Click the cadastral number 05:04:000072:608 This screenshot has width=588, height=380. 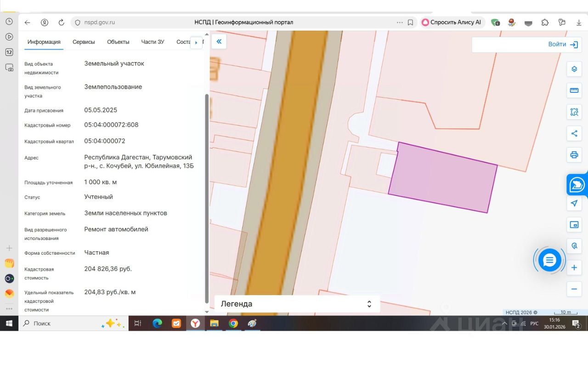111,125
